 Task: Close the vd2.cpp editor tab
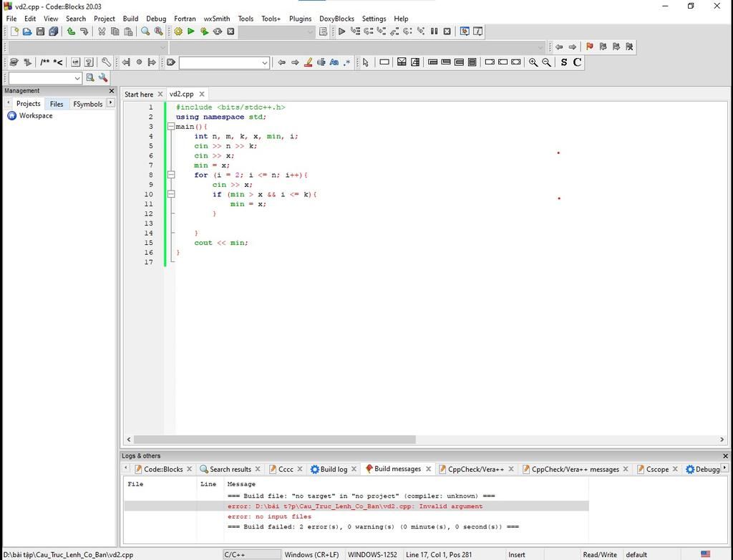(x=201, y=94)
